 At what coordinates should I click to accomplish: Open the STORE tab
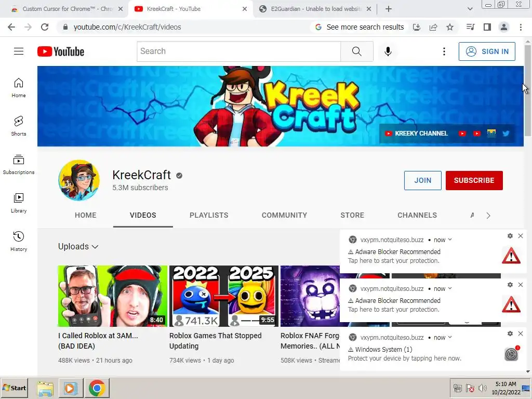(x=352, y=215)
